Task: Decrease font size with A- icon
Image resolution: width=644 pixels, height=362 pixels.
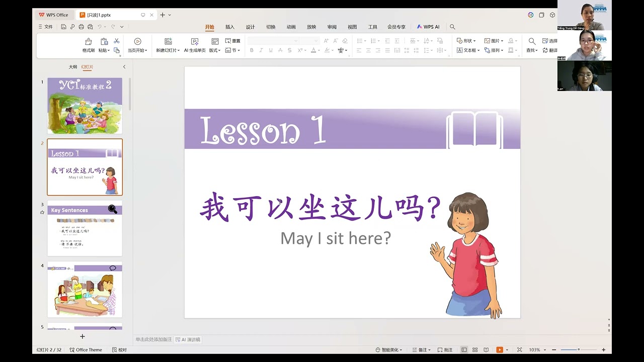Action: pos(335,41)
